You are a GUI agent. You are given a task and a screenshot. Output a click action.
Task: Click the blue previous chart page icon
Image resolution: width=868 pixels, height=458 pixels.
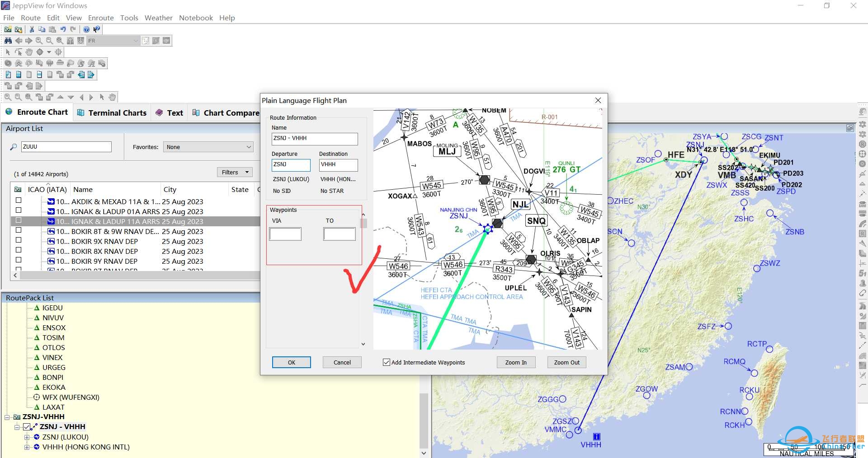tap(81, 75)
